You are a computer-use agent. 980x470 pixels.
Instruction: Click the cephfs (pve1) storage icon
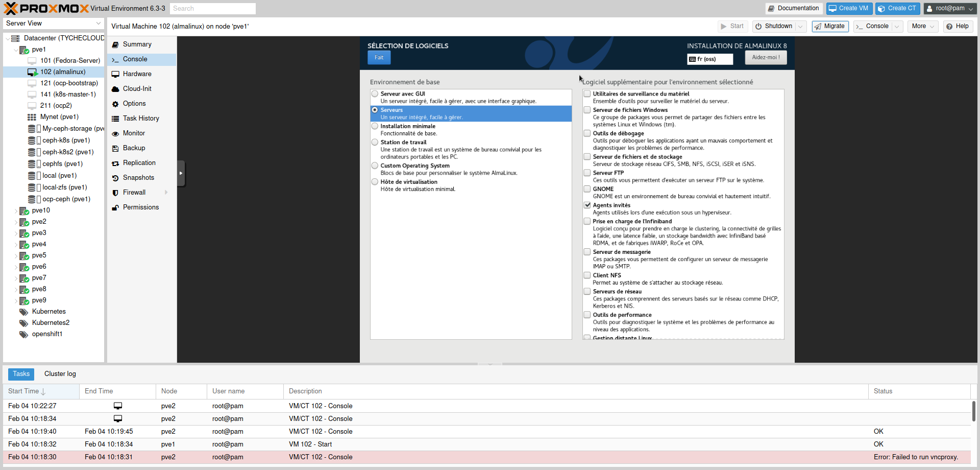coord(34,164)
